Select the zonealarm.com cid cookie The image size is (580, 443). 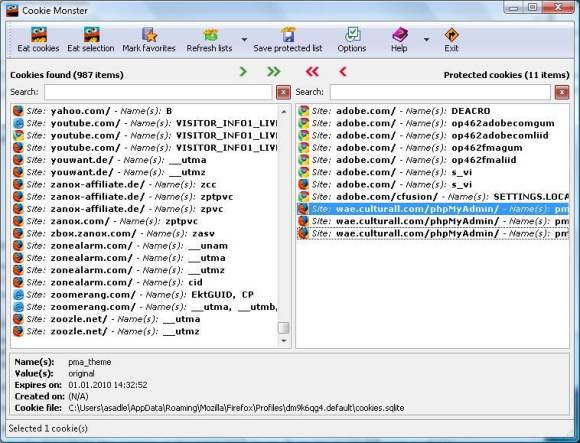coord(144,282)
